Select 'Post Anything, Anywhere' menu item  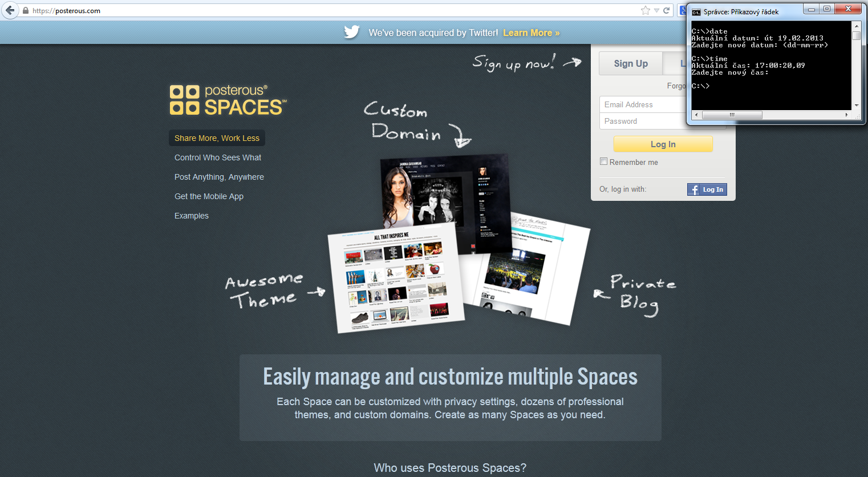point(219,177)
